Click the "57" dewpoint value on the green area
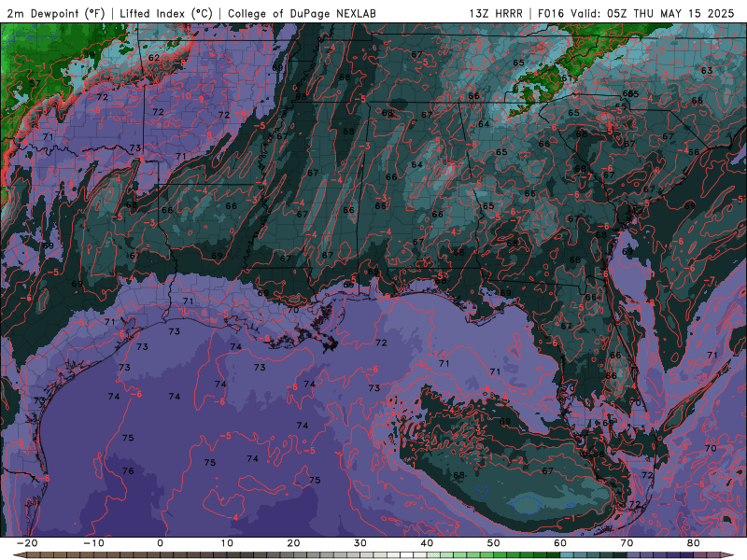Viewport: 747px width, 560px height. pos(35,83)
